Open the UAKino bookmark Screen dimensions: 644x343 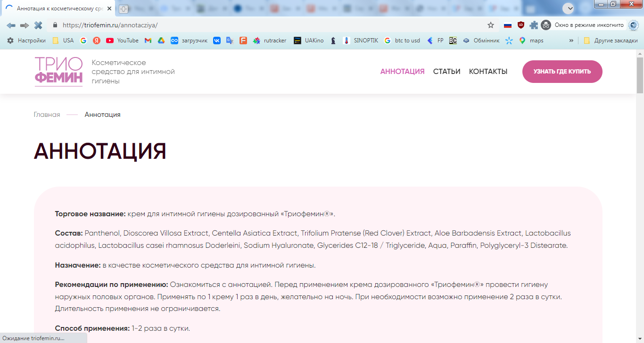click(309, 41)
